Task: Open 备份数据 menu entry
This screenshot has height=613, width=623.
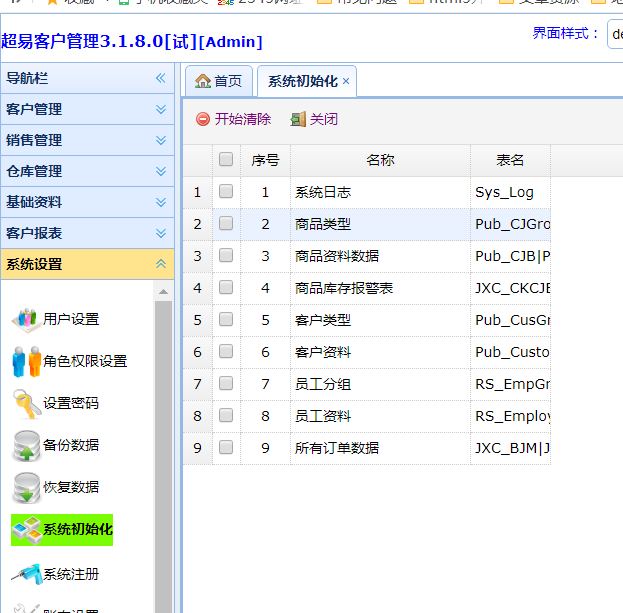Action: [x=71, y=445]
